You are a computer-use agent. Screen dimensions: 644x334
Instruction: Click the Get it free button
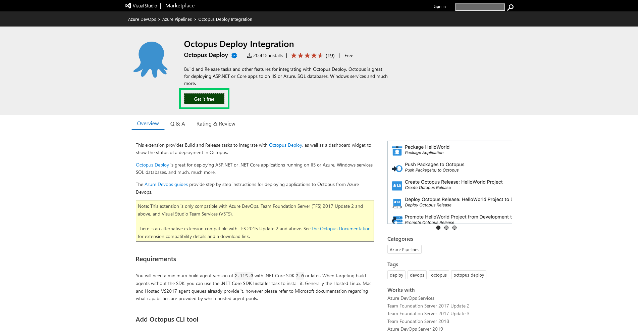click(204, 99)
